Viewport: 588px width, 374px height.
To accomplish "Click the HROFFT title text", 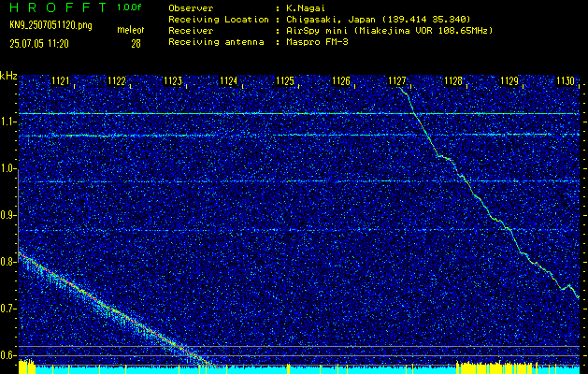I will (58, 7).
